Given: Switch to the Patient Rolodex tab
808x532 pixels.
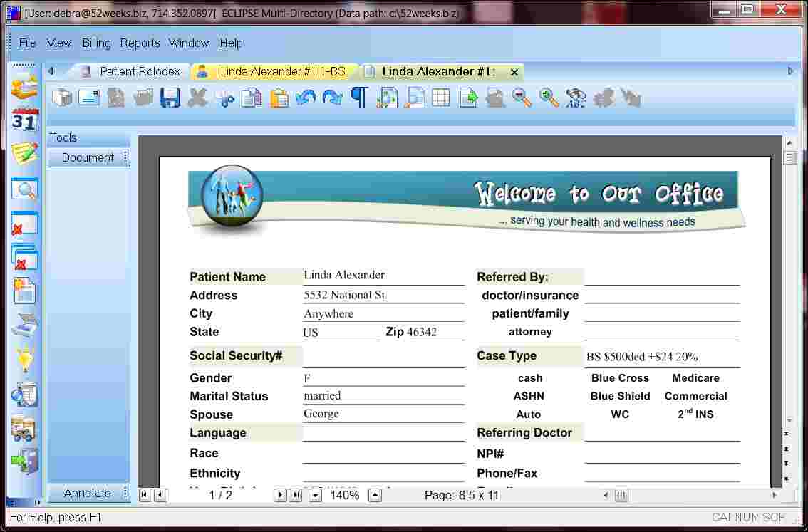Looking at the screenshot, I should point(134,71).
